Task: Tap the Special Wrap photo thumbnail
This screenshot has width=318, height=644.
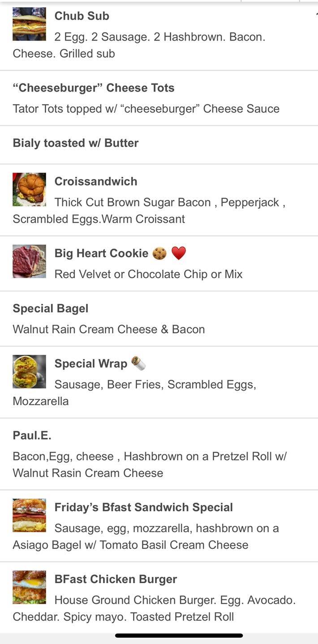Action: click(x=29, y=372)
